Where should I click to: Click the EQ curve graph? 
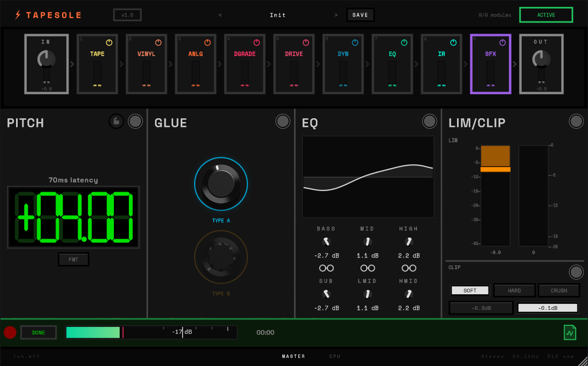pos(368,177)
